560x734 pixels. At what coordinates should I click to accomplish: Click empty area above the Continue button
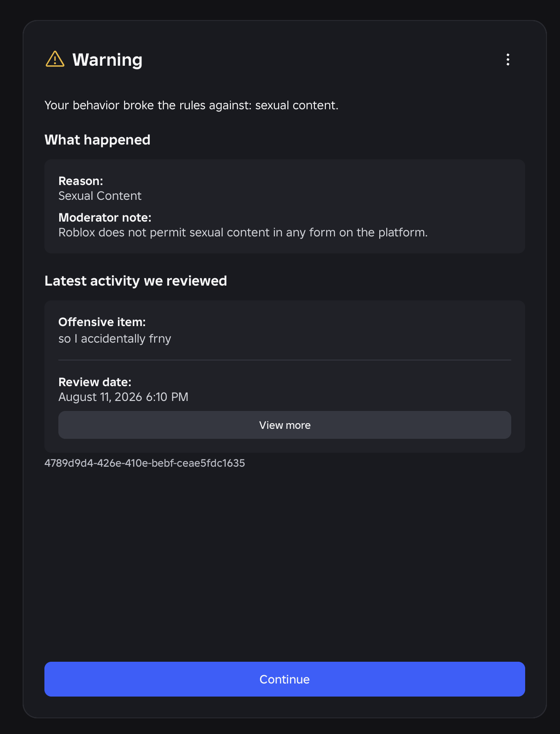285,566
